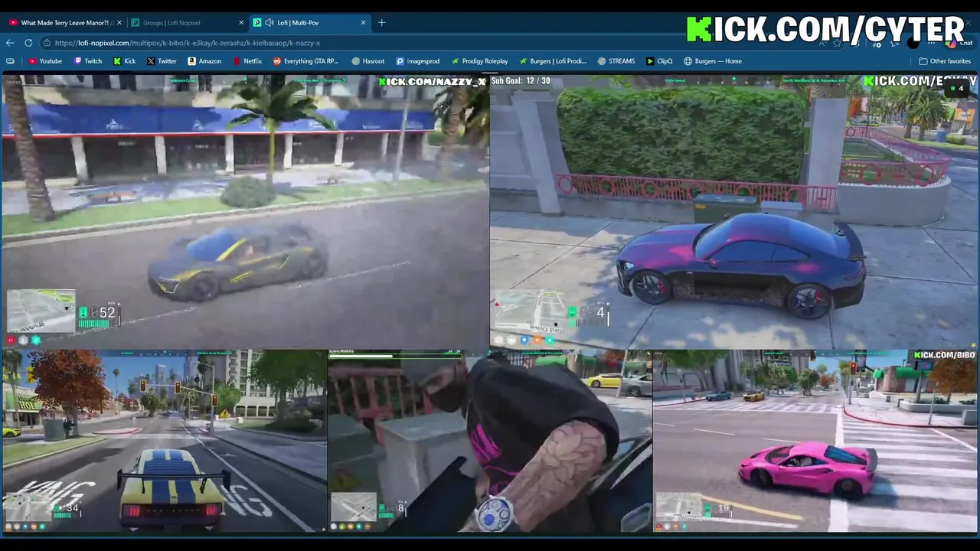Click the Nazzy_x stream with the blue-yellow car
Viewport: 980px width, 551px height.
(x=245, y=211)
